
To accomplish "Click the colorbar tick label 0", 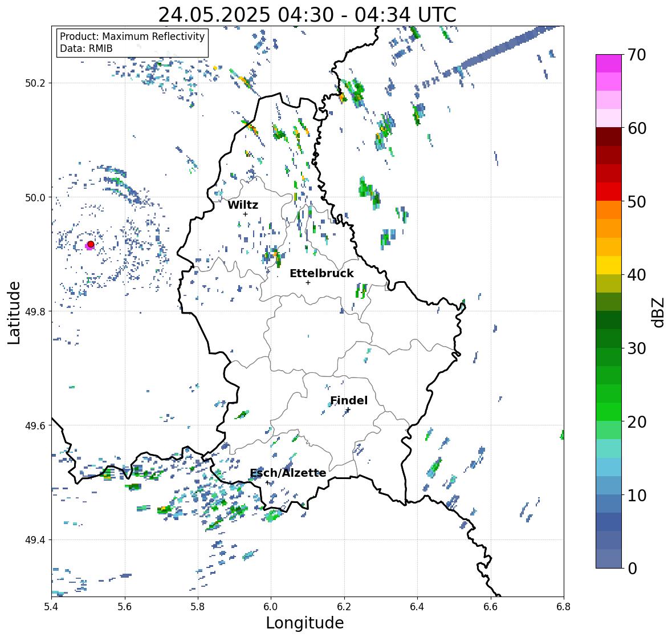I will (x=633, y=569).
